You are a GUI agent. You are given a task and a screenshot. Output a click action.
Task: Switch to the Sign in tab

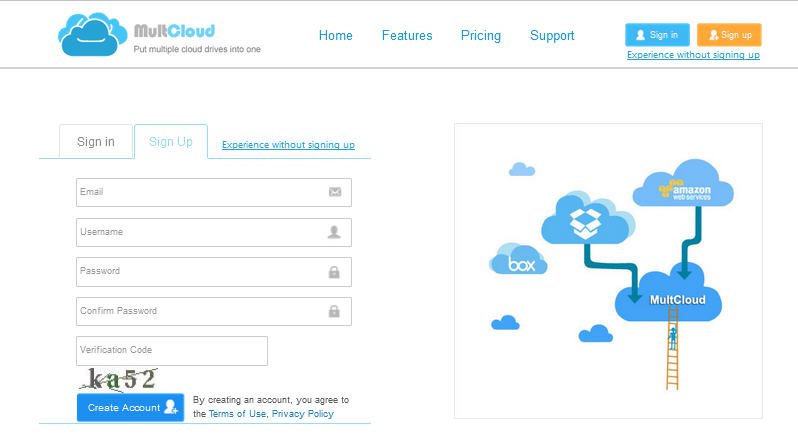point(96,142)
